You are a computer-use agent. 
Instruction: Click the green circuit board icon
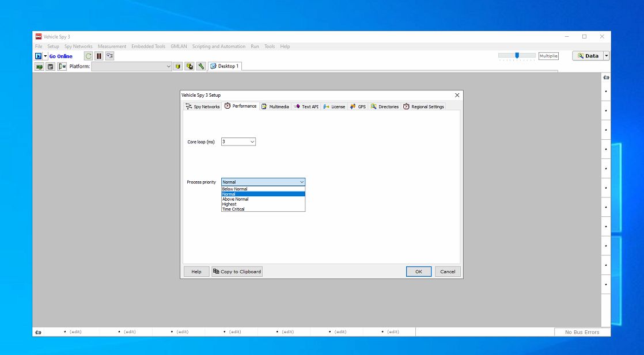point(39,67)
